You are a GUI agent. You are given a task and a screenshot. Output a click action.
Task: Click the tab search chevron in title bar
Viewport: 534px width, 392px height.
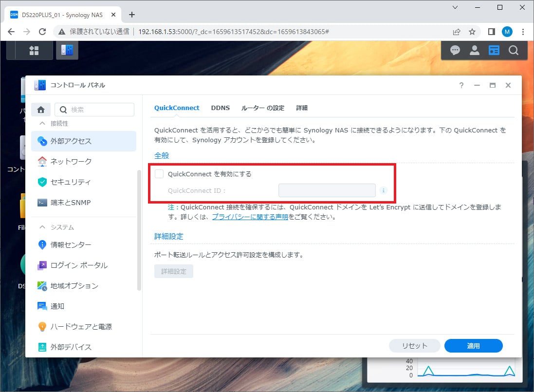(455, 7)
